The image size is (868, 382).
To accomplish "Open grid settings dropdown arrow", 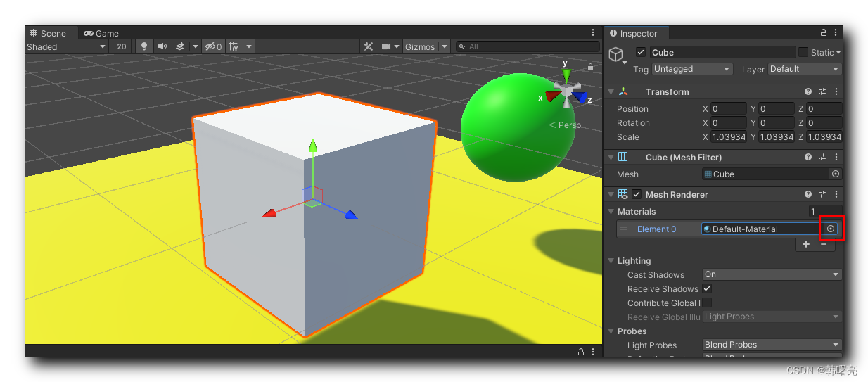I will coord(249,46).
